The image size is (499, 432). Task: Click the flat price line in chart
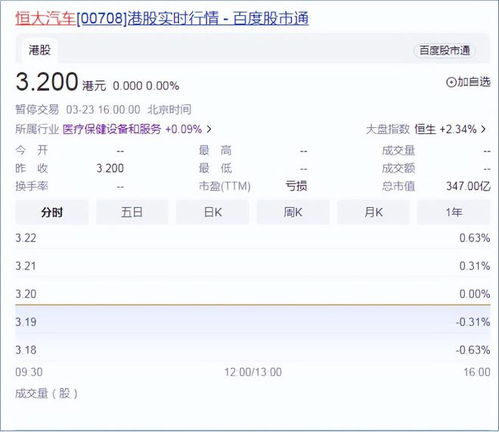(253, 305)
